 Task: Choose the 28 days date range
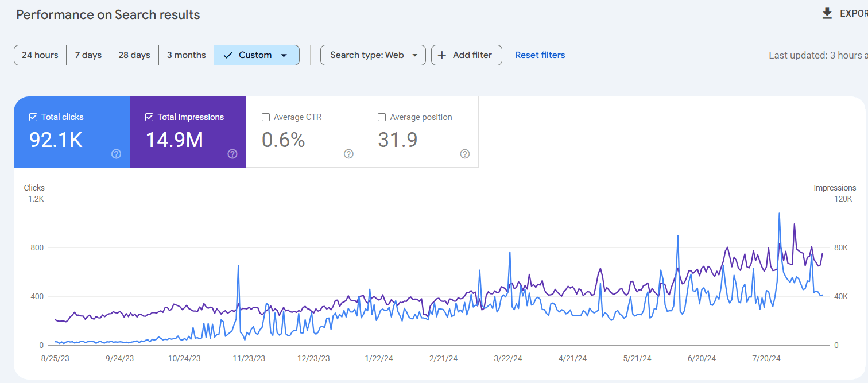coord(134,55)
